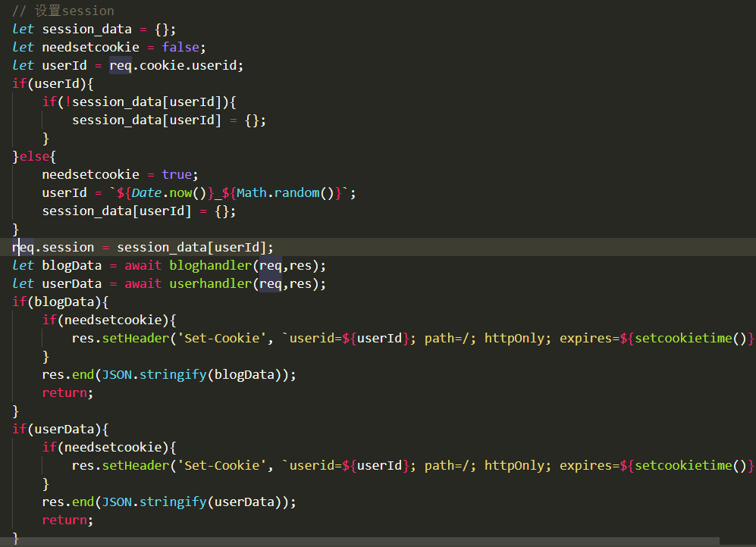Click the 'if(userData){' line
Image resolution: width=756 pixels, height=547 pixels.
[x=60, y=429]
